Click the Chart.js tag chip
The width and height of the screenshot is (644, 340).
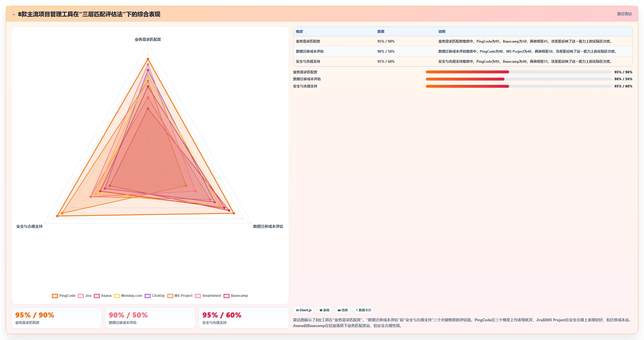point(304,310)
